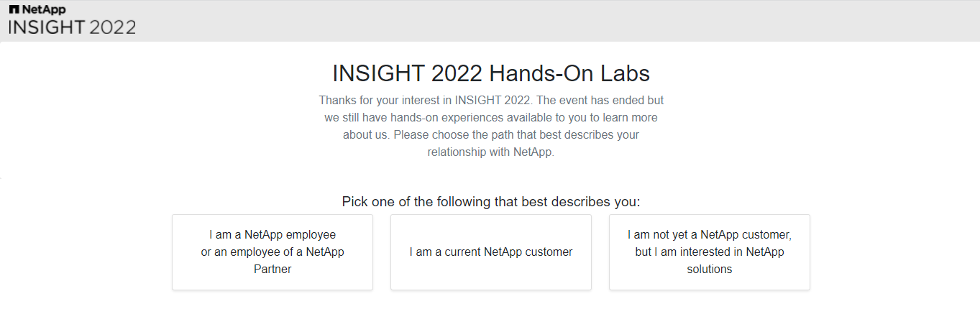This screenshot has height=327, width=980.
Task: Click 'I am a NetApp employee' text
Action: pos(273,235)
